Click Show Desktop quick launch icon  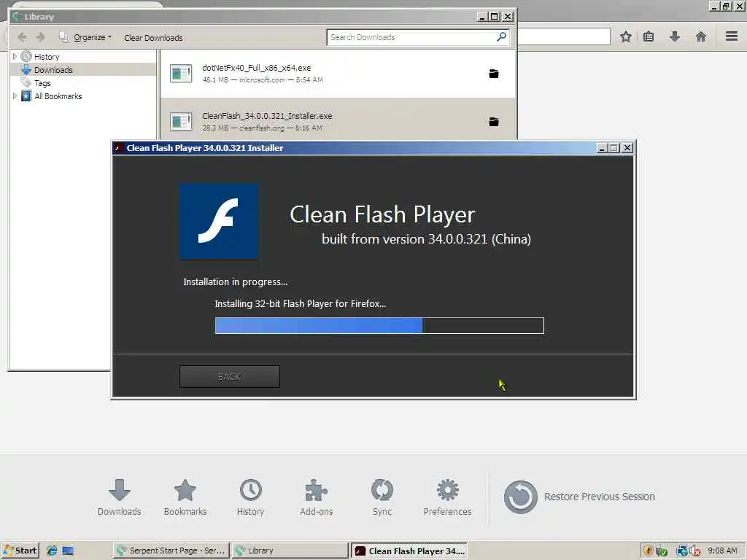point(68,551)
